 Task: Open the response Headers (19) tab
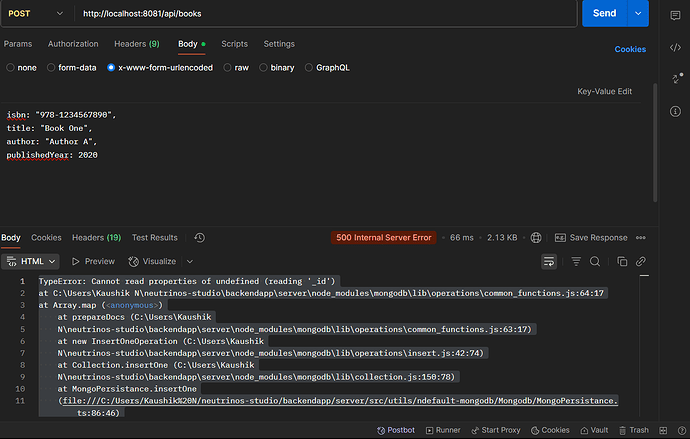[x=96, y=238]
